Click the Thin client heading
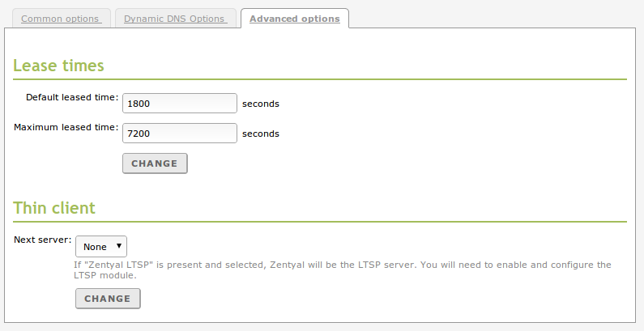Screen dimensions: 644x331 tap(54, 208)
